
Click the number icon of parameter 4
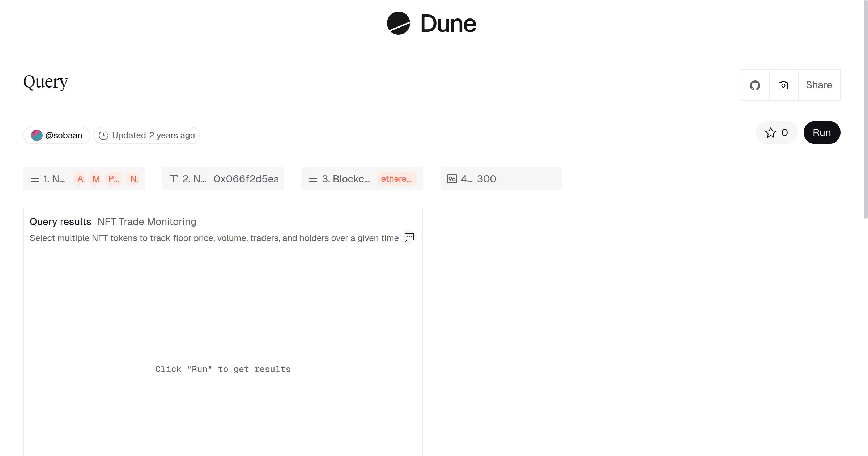click(x=452, y=179)
